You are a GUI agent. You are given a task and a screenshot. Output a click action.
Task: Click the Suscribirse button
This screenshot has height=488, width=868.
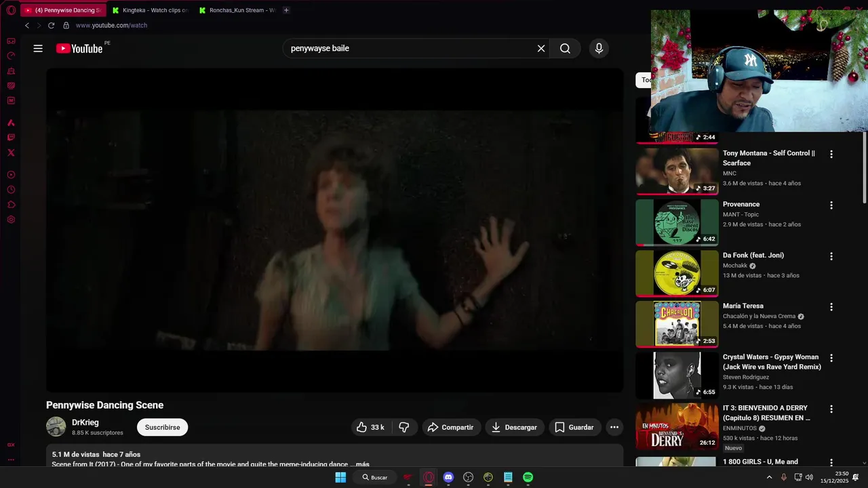(163, 428)
